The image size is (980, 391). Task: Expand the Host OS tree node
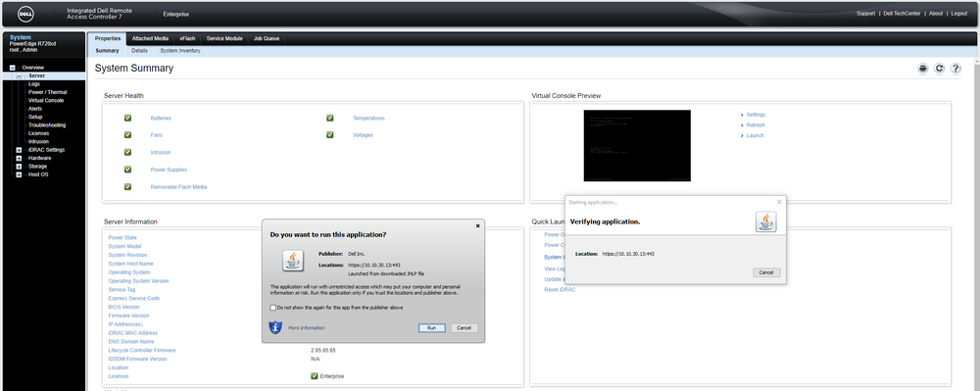point(19,174)
